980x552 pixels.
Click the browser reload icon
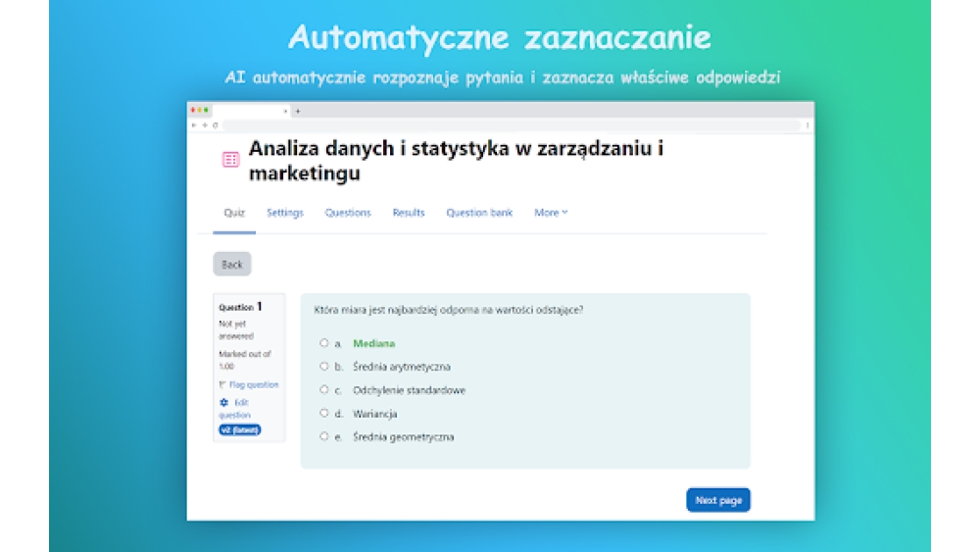click(215, 125)
